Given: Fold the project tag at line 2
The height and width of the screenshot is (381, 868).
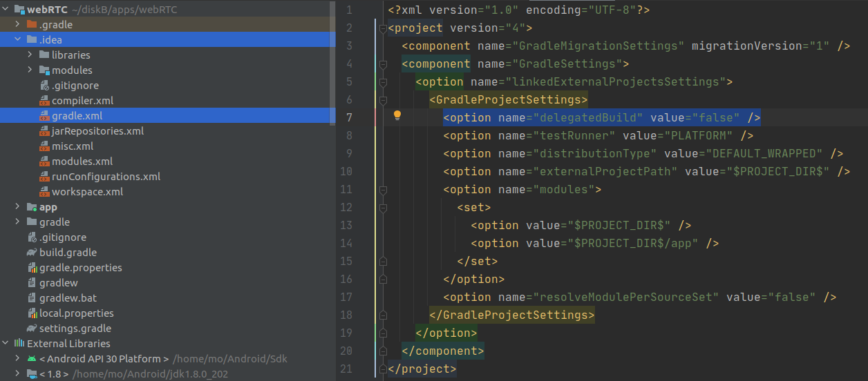Looking at the screenshot, I should point(382,28).
